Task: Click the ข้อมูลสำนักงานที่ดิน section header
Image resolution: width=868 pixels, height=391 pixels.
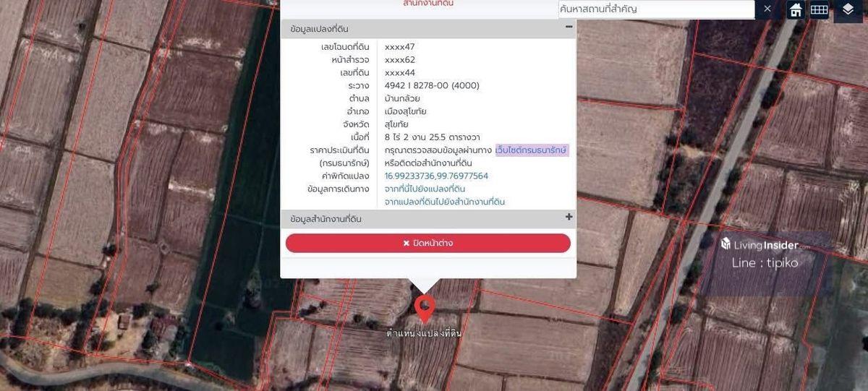Action: pyautogui.click(x=325, y=219)
